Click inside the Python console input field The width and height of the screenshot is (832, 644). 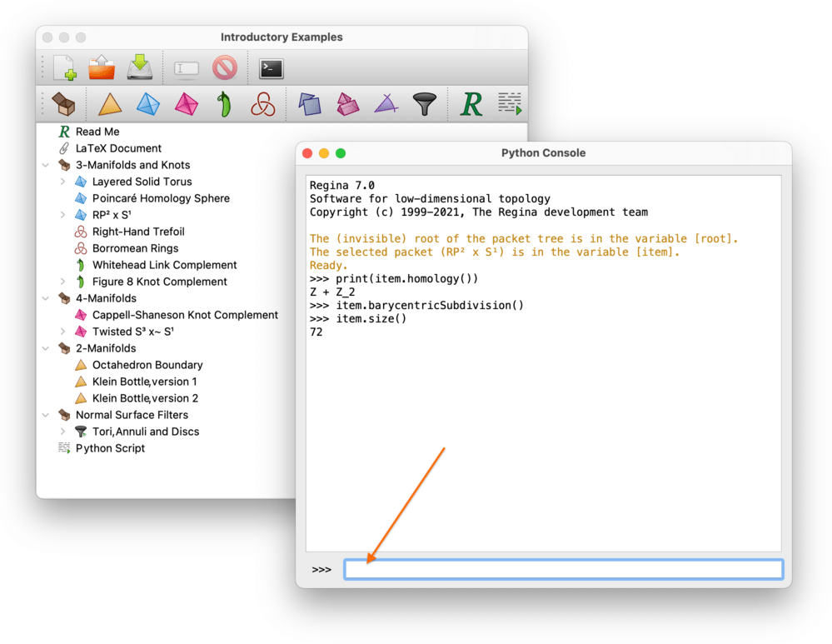tap(563, 569)
